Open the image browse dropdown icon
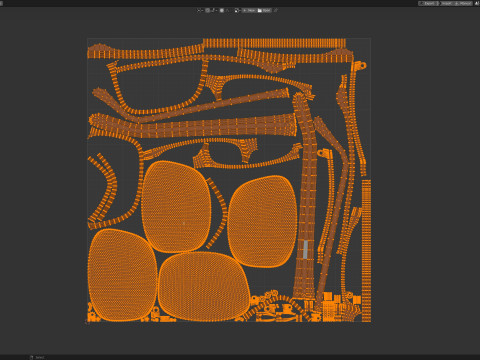The height and width of the screenshot is (360, 480). coord(237,10)
